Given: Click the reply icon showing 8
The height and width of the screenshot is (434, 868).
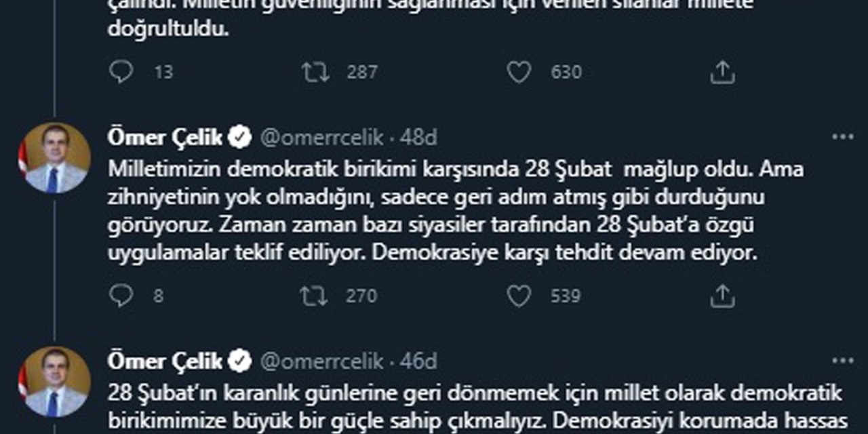Looking at the screenshot, I should click(x=123, y=296).
